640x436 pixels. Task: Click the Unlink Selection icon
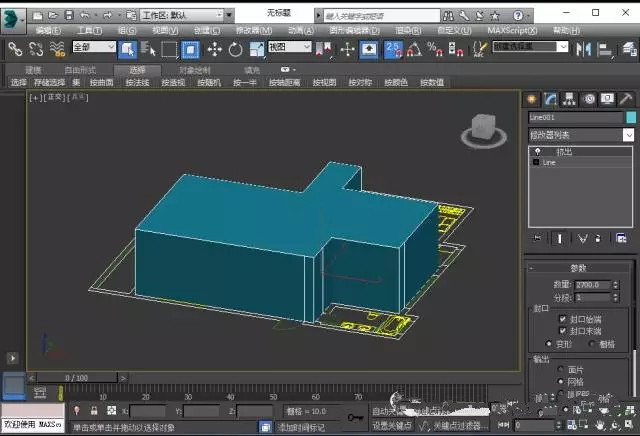[x=36, y=49]
